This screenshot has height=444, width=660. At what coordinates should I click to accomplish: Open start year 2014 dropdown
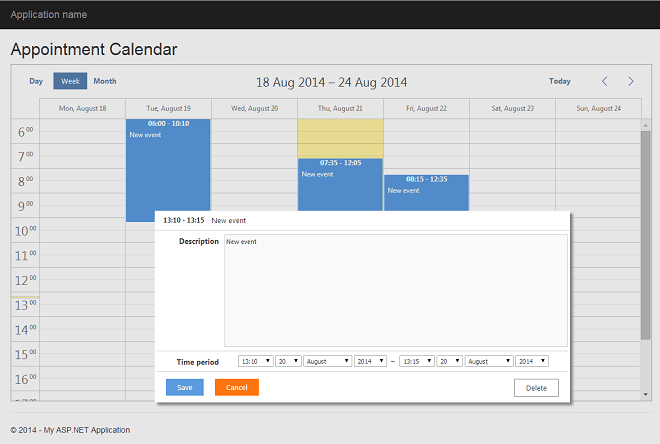pos(369,361)
